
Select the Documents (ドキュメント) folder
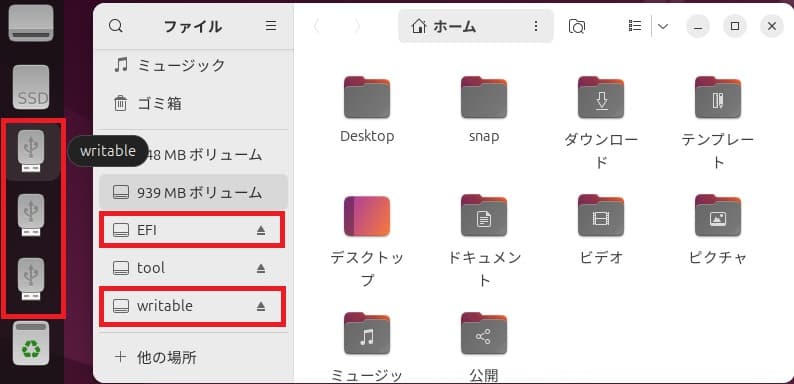click(x=484, y=241)
